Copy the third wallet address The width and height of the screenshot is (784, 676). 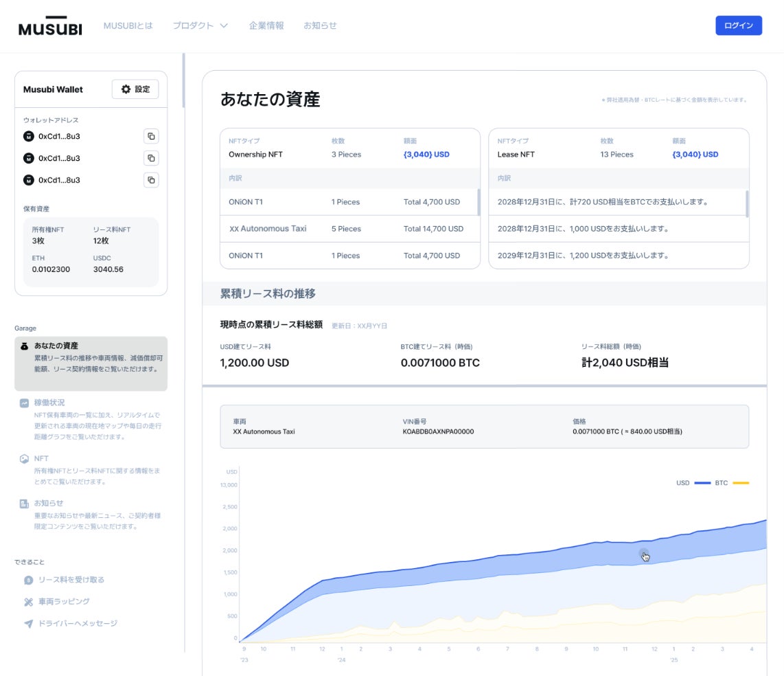tap(151, 180)
